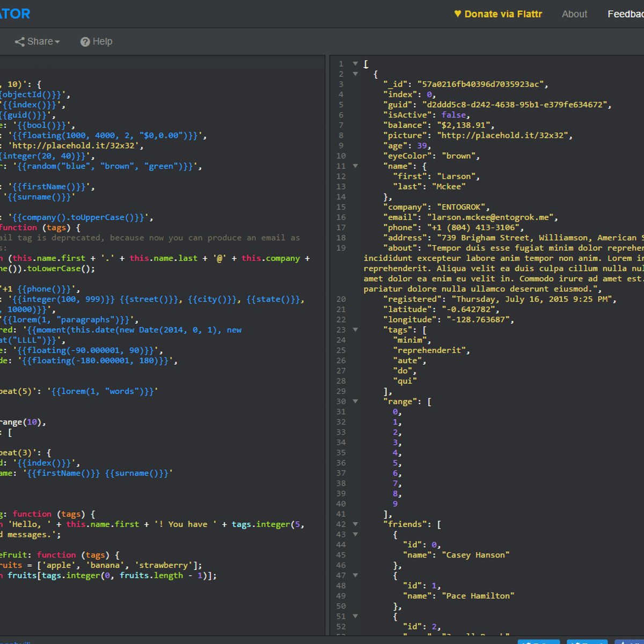Click the Help button in the toolbar
The width and height of the screenshot is (644, 644).
pos(96,41)
